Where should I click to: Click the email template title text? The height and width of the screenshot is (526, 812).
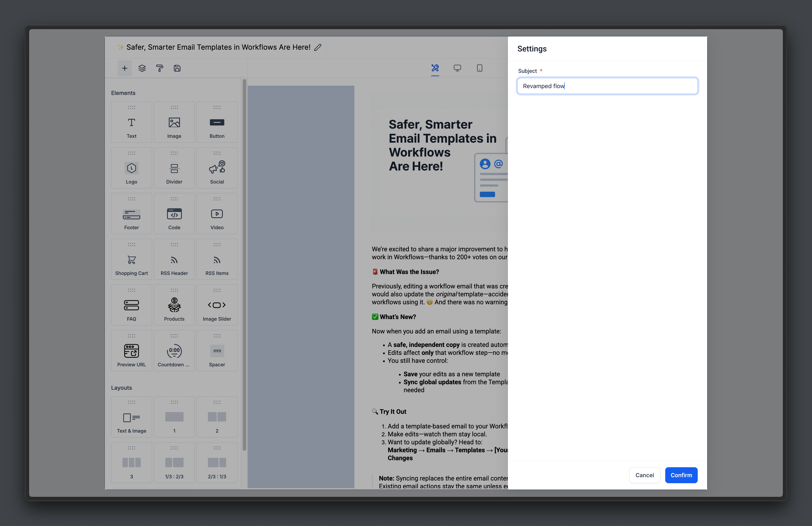tap(218, 47)
